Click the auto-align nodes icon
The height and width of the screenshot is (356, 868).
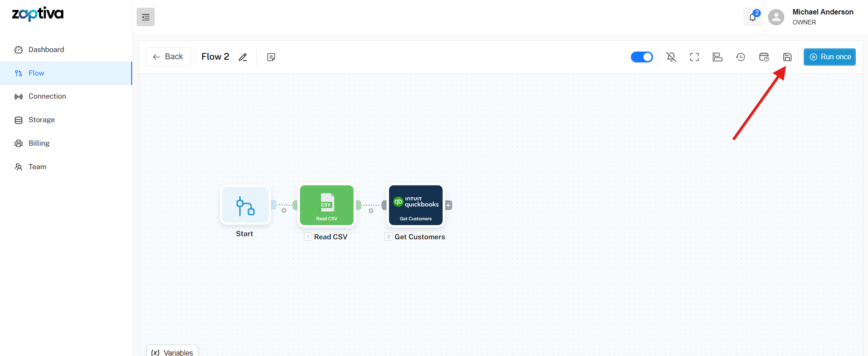(x=717, y=57)
